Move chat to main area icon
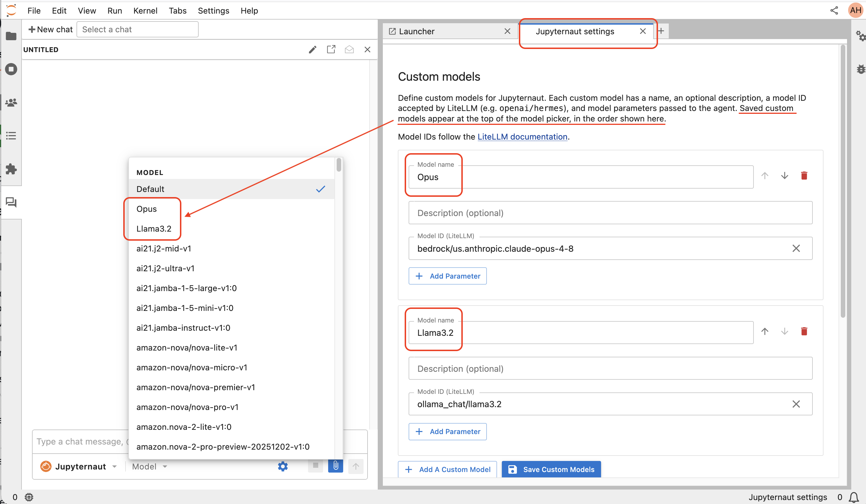866x504 pixels. (x=331, y=50)
